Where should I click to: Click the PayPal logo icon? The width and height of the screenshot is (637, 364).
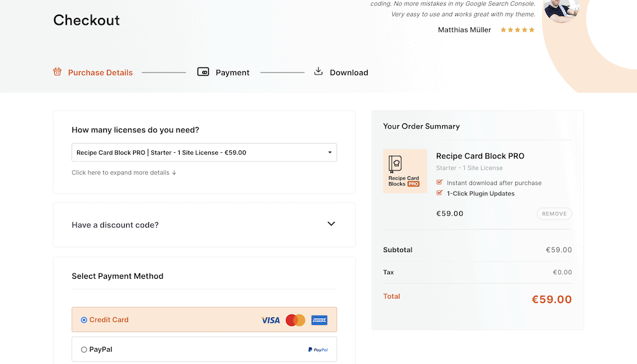coord(318,349)
